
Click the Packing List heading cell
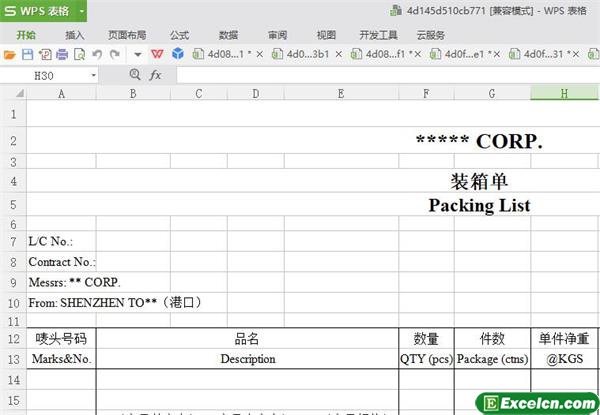click(x=479, y=205)
